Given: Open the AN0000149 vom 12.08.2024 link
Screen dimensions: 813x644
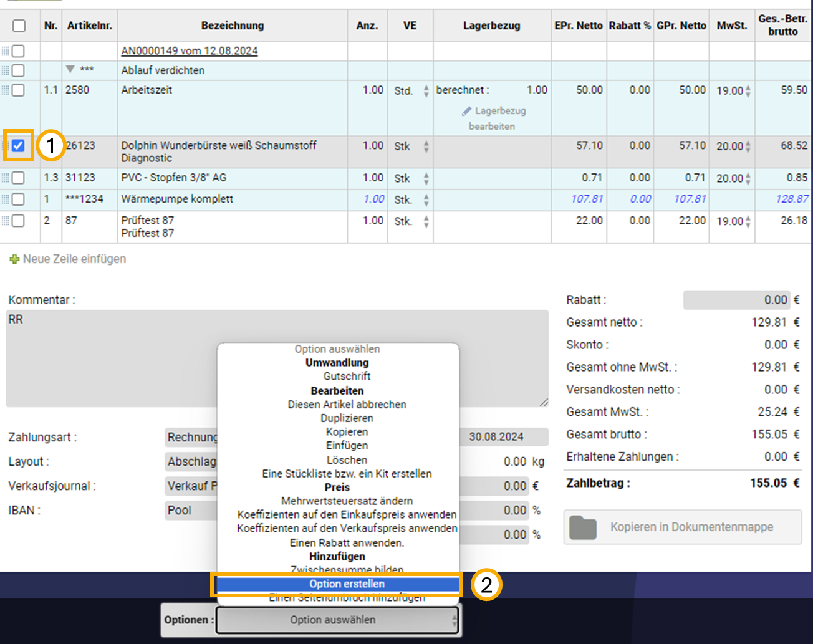Looking at the screenshot, I should point(189,51).
